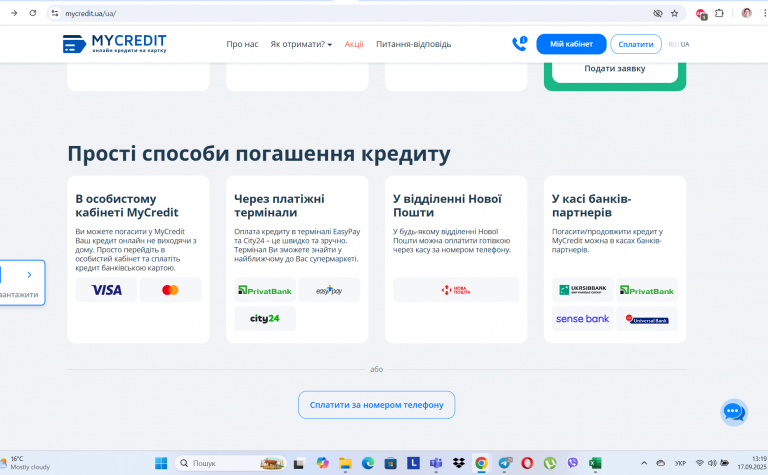This screenshot has width=768, height=475.
Task: Open uTorrent from the taskbar
Action: click(550, 463)
